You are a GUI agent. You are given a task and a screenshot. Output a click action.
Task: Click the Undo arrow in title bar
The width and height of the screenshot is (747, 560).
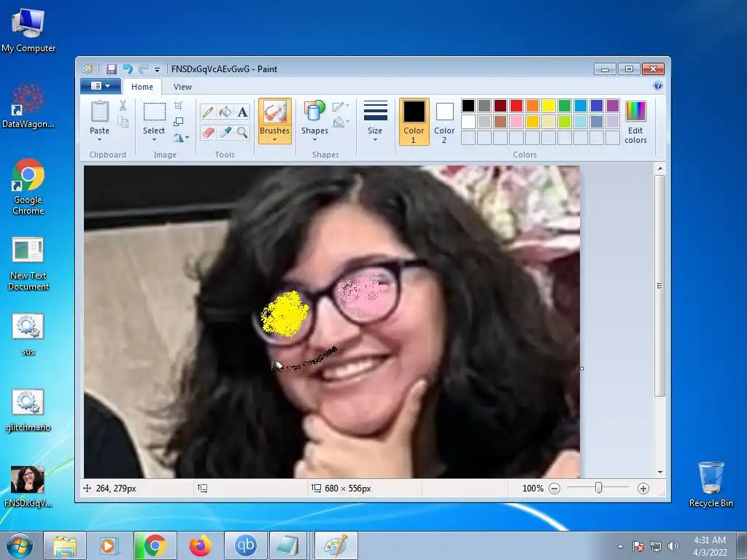point(127,69)
